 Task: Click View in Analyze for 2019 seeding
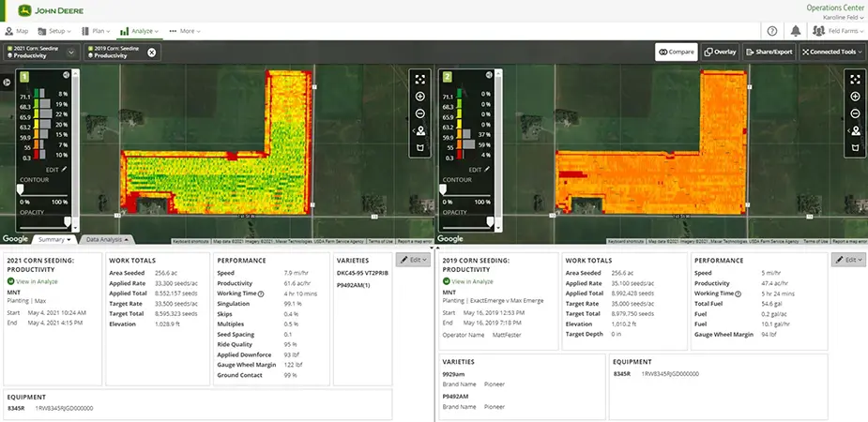coord(473,281)
